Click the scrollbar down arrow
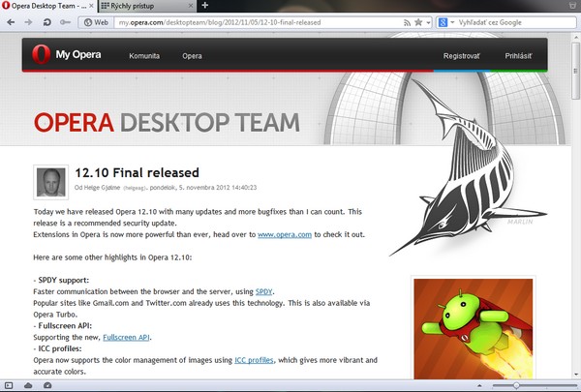 [576, 375]
